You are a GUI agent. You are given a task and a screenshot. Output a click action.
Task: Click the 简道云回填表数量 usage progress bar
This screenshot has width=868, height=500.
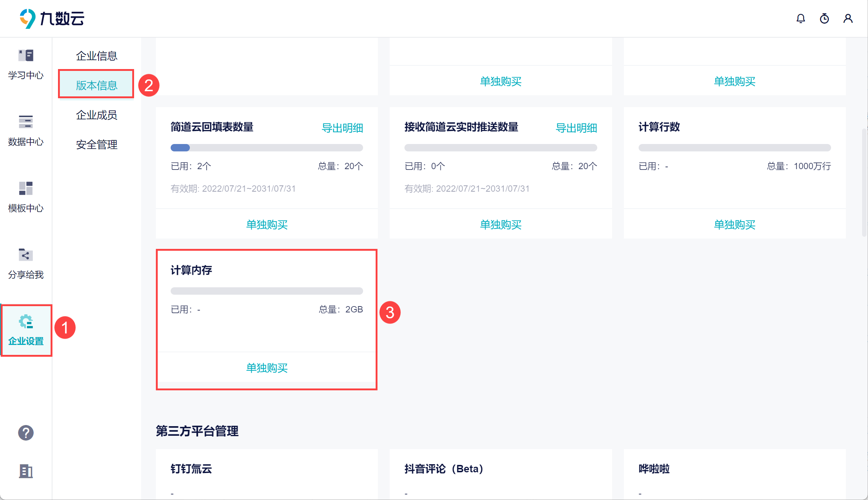click(267, 148)
